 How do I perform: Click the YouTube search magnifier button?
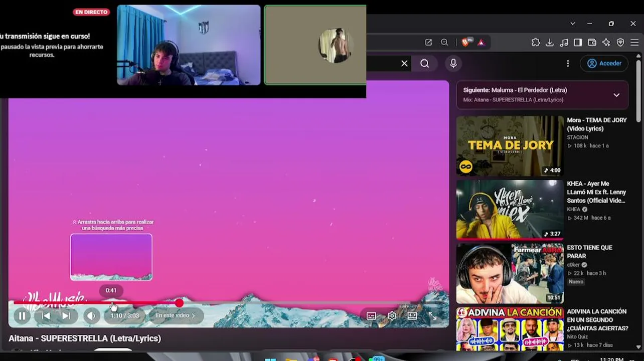425,64
